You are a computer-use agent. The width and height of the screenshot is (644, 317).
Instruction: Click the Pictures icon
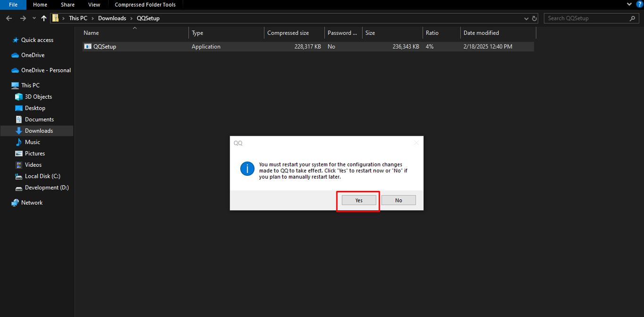tap(19, 154)
